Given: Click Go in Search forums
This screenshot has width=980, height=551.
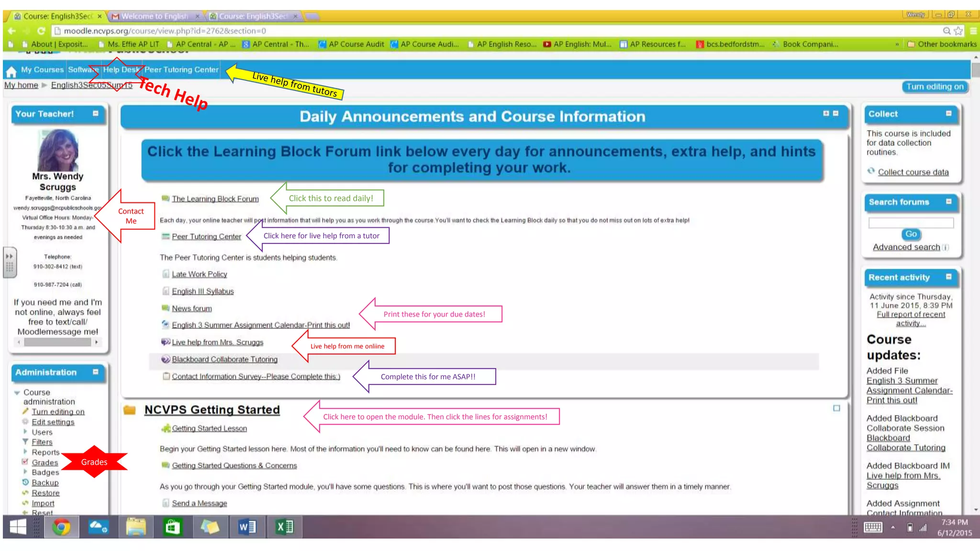Looking at the screenshot, I should point(911,234).
